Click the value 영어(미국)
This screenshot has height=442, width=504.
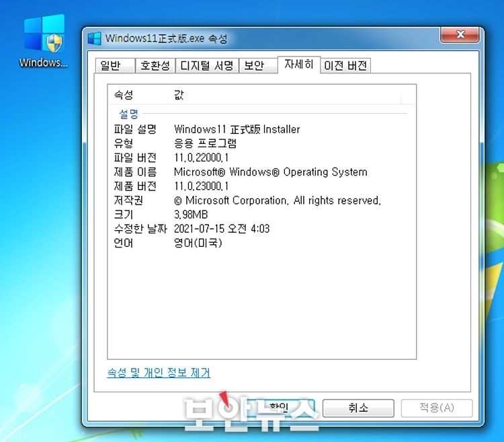point(198,243)
